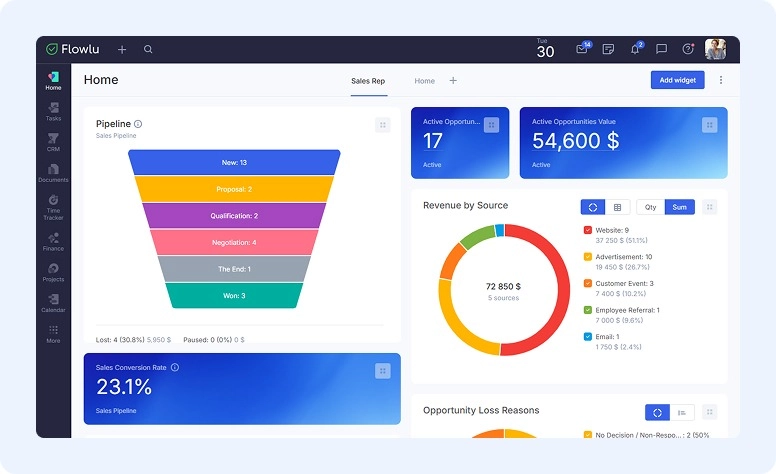Switch Revenue by Source to Qty
This screenshot has height=474, width=776.
click(x=650, y=207)
